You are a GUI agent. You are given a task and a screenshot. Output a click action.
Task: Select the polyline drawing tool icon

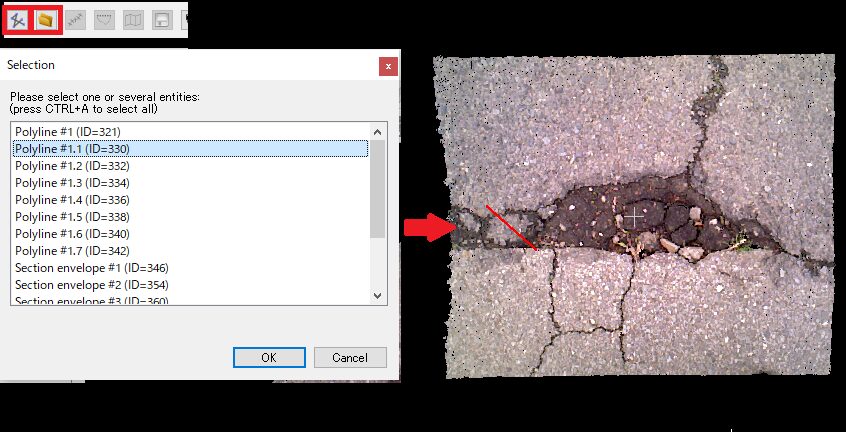click(17, 19)
